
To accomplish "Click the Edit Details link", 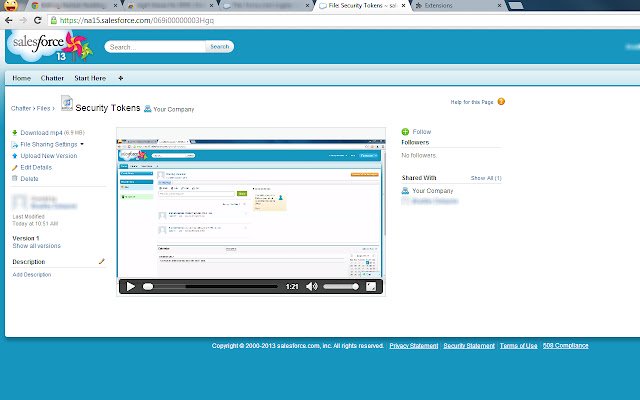I will point(36,167).
